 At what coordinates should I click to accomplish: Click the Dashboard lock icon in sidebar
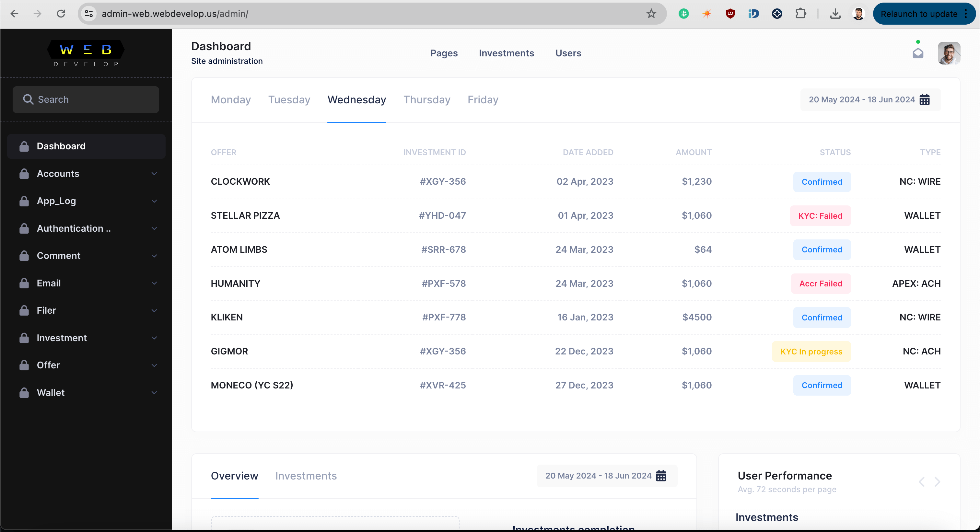[x=24, y=145]
